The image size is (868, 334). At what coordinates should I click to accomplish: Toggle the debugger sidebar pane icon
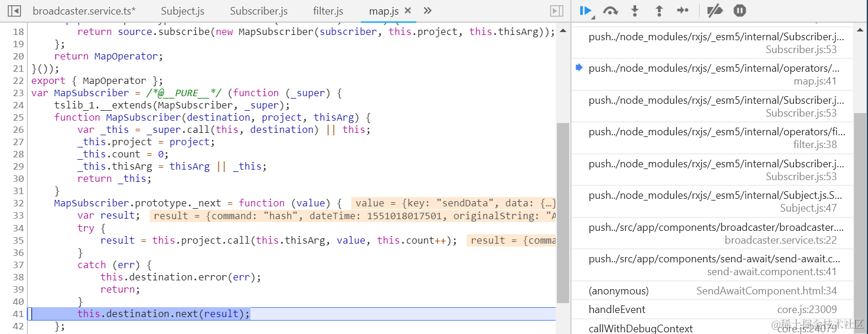click(x=556, y=10)
